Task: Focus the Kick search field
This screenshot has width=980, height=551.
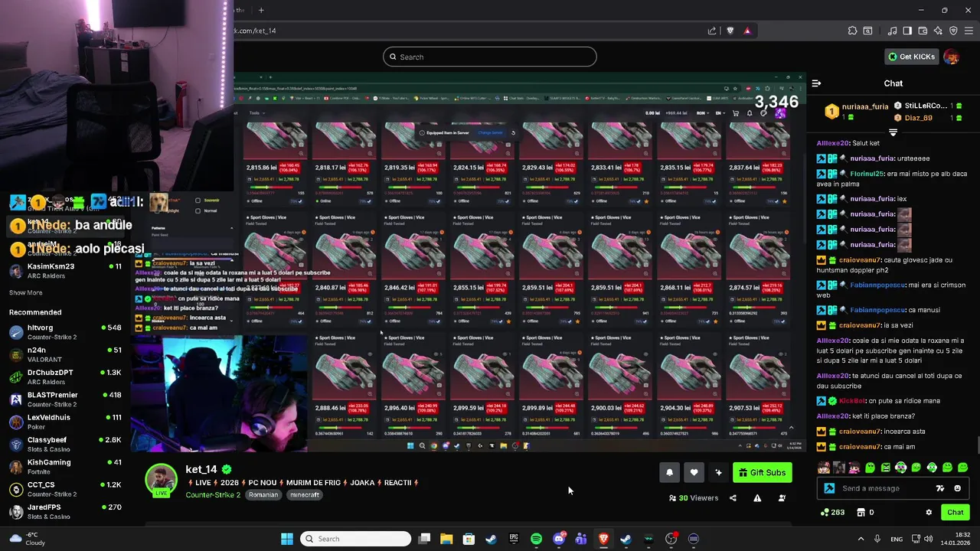Action: (x=490, y=57)
